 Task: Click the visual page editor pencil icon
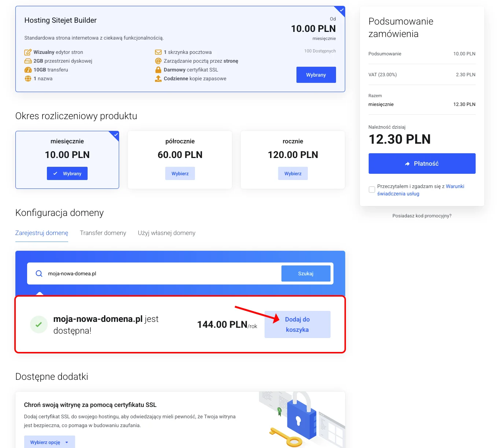coord(28,52)
